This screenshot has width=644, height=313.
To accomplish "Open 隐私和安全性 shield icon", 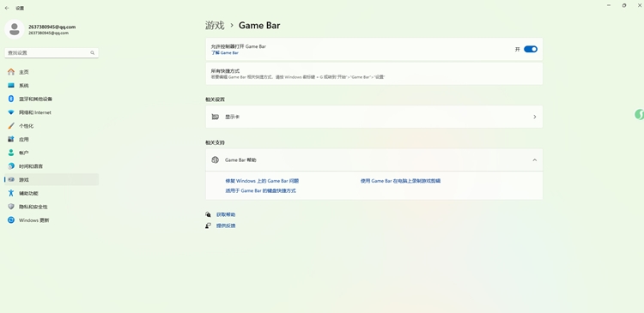I will pos(11,207).
